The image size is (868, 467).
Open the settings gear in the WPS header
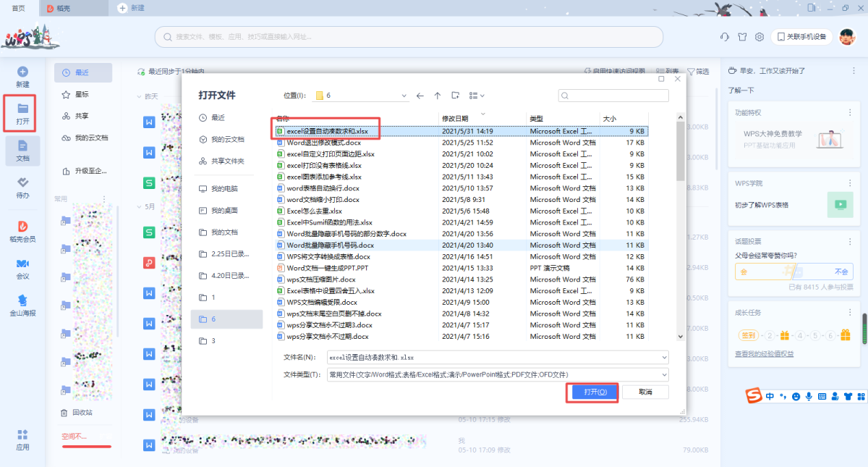click(759, 37)
